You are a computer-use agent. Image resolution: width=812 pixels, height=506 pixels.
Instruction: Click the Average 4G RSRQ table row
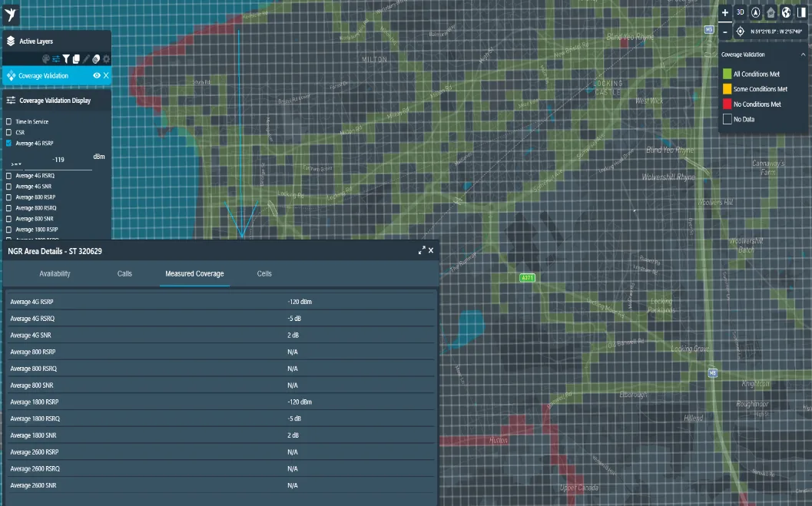tap(221, 319)
